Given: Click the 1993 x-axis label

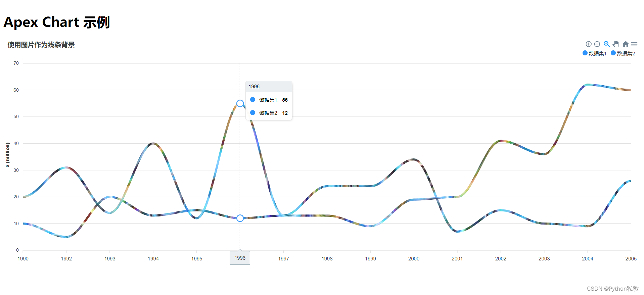Looking at the screenshot, I should pyautogui.click(x=110, y=258).
